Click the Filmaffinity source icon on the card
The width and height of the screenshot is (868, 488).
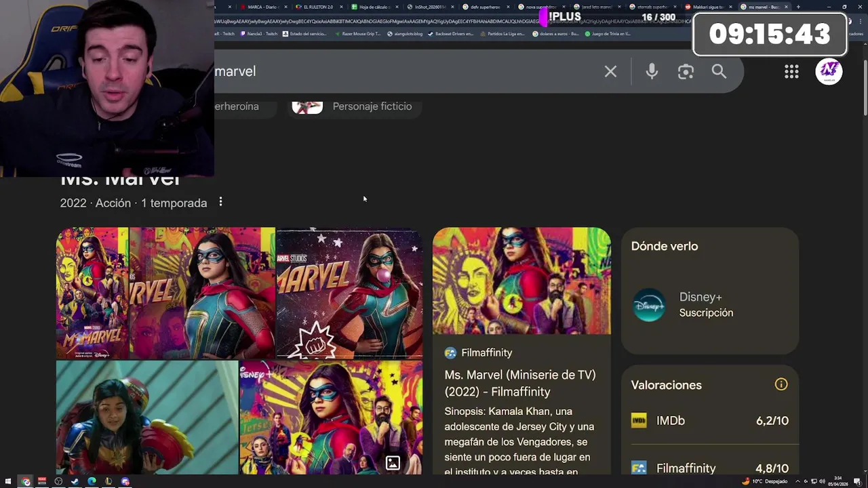(x=450, y=352)
